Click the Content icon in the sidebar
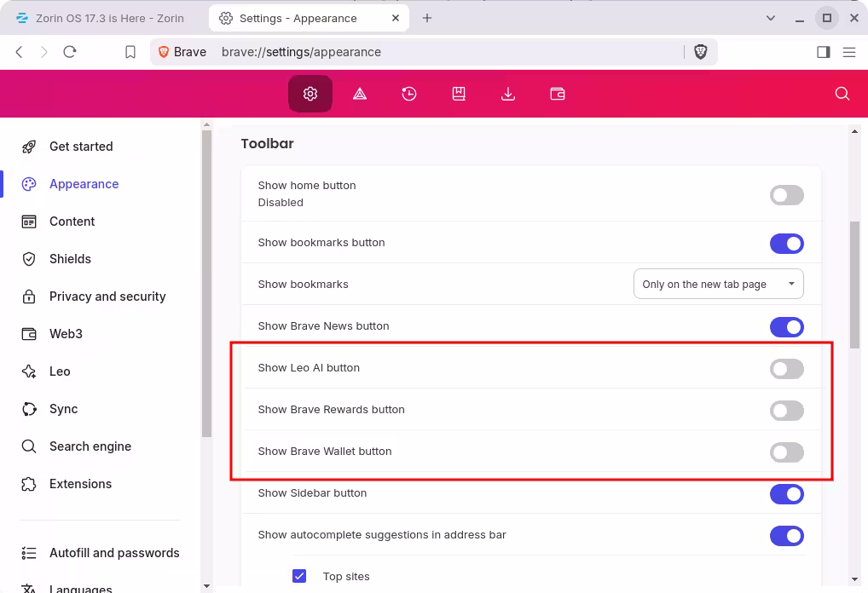 click(29, 222)
